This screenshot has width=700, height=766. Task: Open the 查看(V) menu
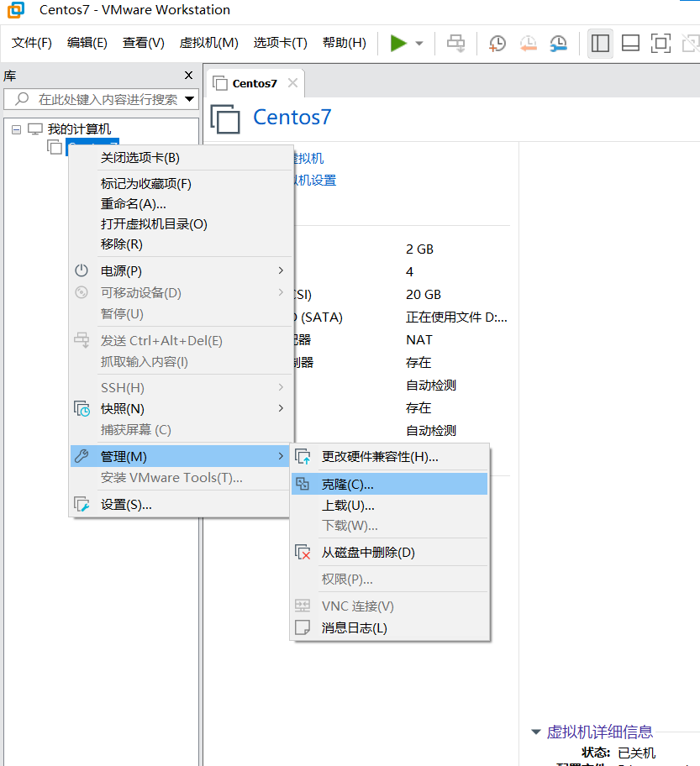[143, 43]
